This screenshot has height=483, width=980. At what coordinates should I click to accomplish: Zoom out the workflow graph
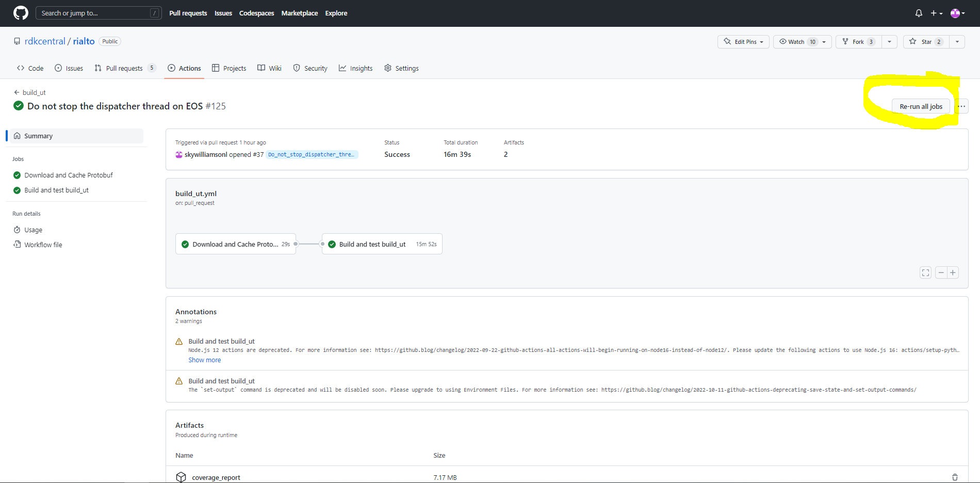click(941, 272)
